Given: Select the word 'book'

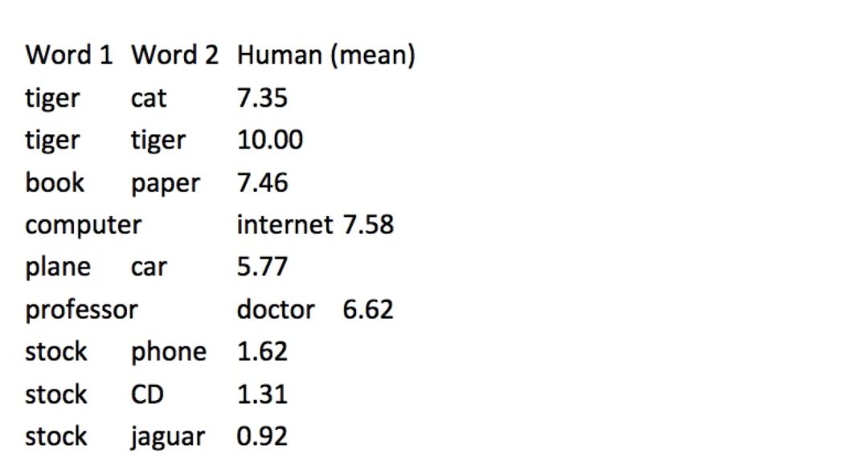Looking at the screenshot, I should pos(55,182).
